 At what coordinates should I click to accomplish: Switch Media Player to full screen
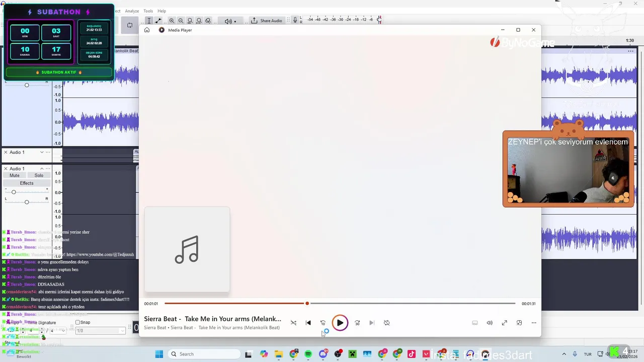(504, 323)
